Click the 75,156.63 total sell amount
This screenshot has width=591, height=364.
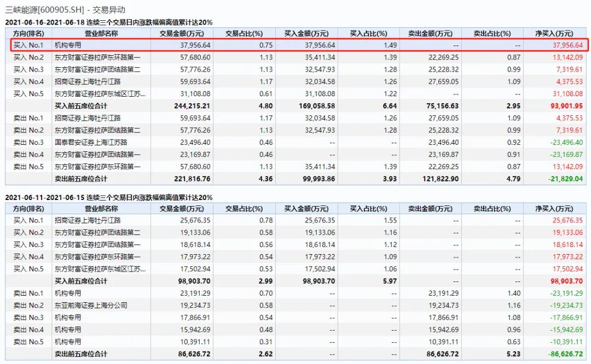point(443,106)
